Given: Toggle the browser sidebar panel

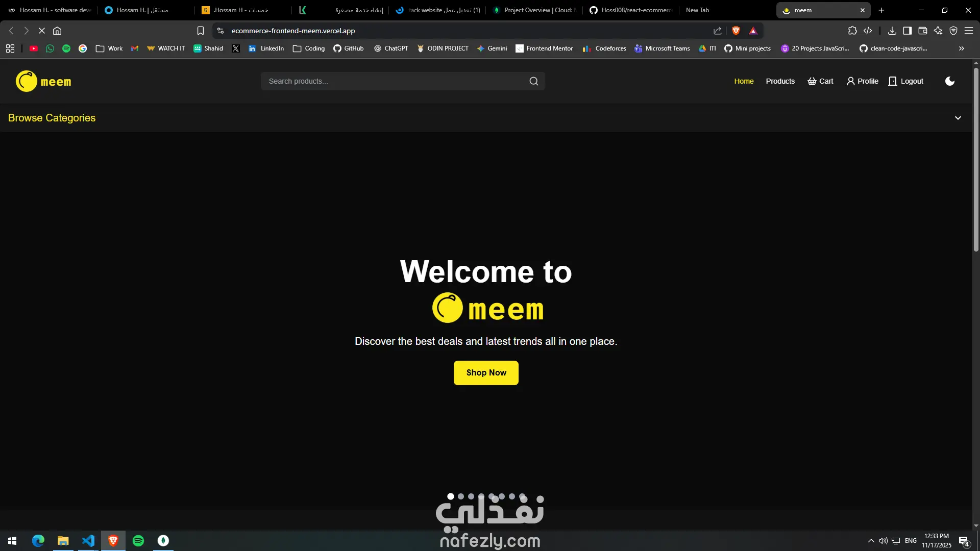Looking at the screenshot, I should (907, 31).
